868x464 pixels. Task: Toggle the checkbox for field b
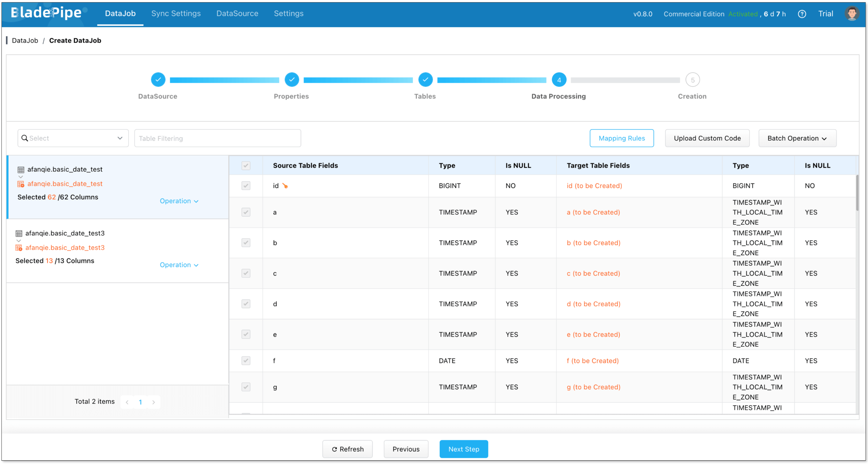tap(246, 243)
